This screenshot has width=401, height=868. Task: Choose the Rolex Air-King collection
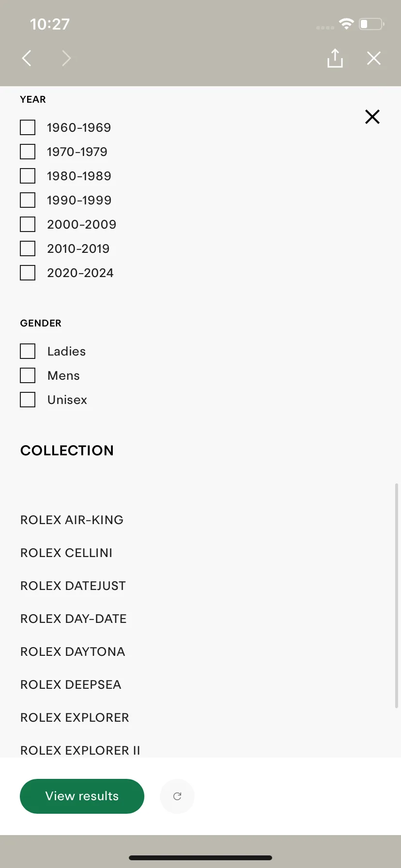(x=72, y=520)
